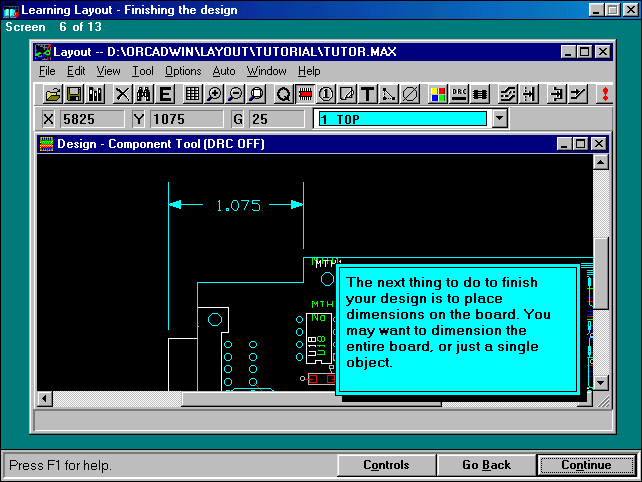Select the Text tool T icon

pyautogui.click(x=367, y=94)
